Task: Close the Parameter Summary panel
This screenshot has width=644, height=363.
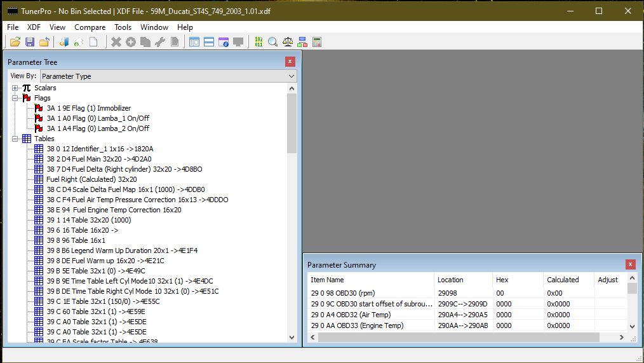Action: pyautogui.click(x=631, y=264)
